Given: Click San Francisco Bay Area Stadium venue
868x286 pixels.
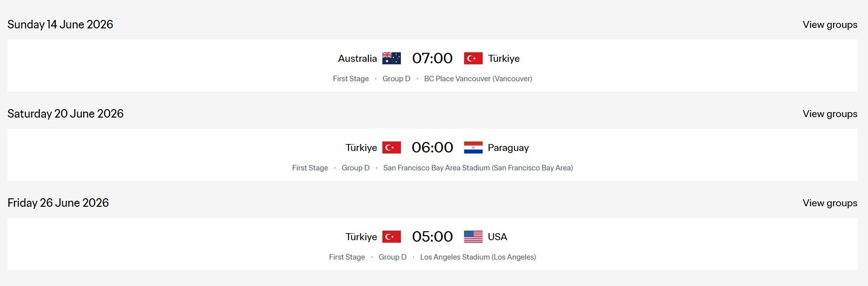Looking at the screenshot, I should pyautogui.click(x=478, y=168).
